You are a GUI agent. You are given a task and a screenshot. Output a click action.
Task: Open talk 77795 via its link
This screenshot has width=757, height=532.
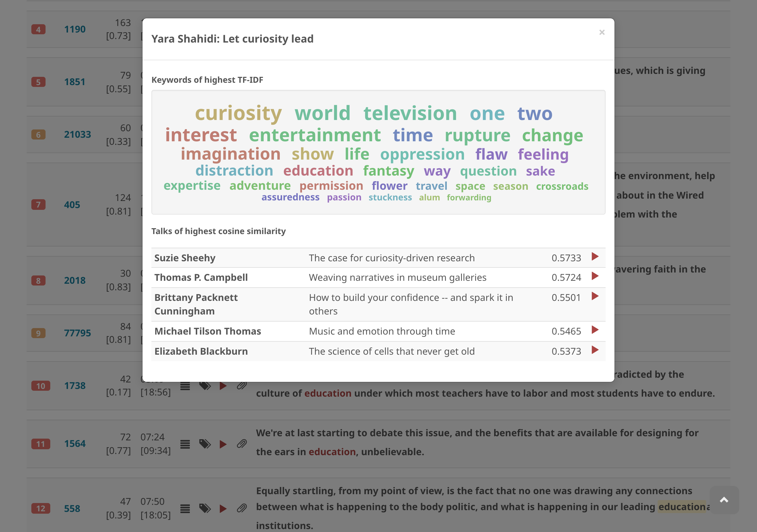coord(78,333)
